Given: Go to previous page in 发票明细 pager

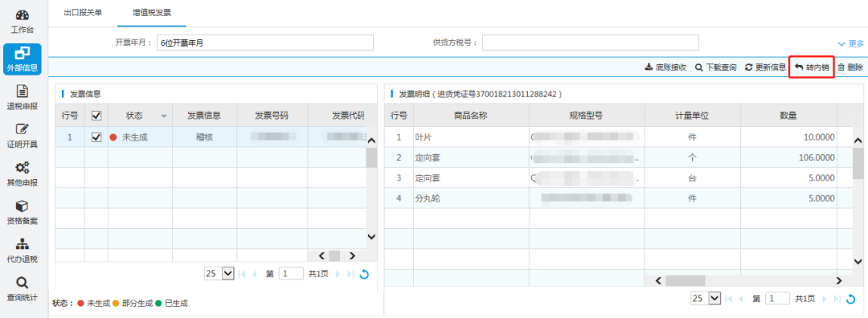Looking at the screenshot, I should (x=741, y=299).
